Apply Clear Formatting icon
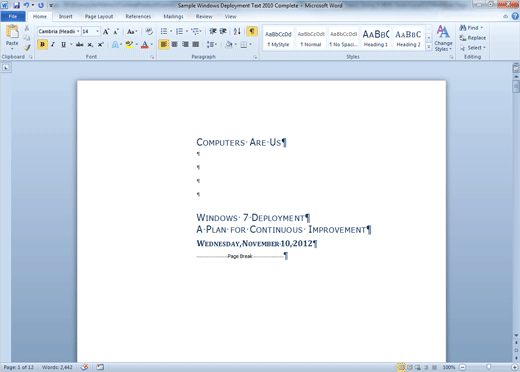The height and width of the screenshot is (372, 520). click(x=149, y=32)
